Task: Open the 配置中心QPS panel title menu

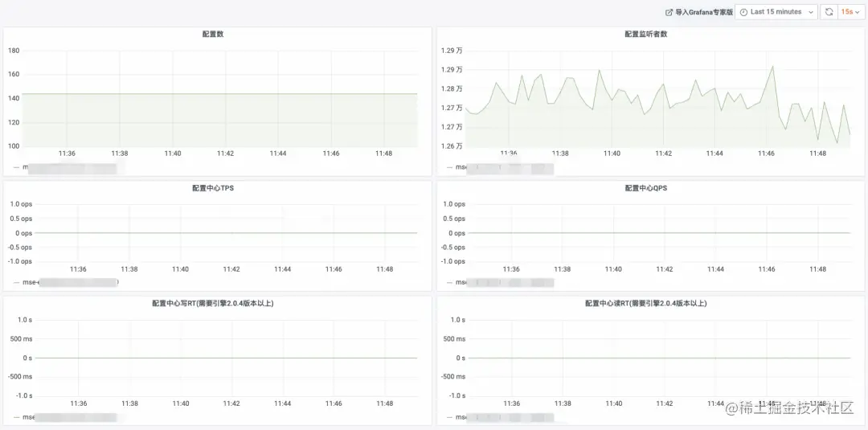Action: pos(646,188)
